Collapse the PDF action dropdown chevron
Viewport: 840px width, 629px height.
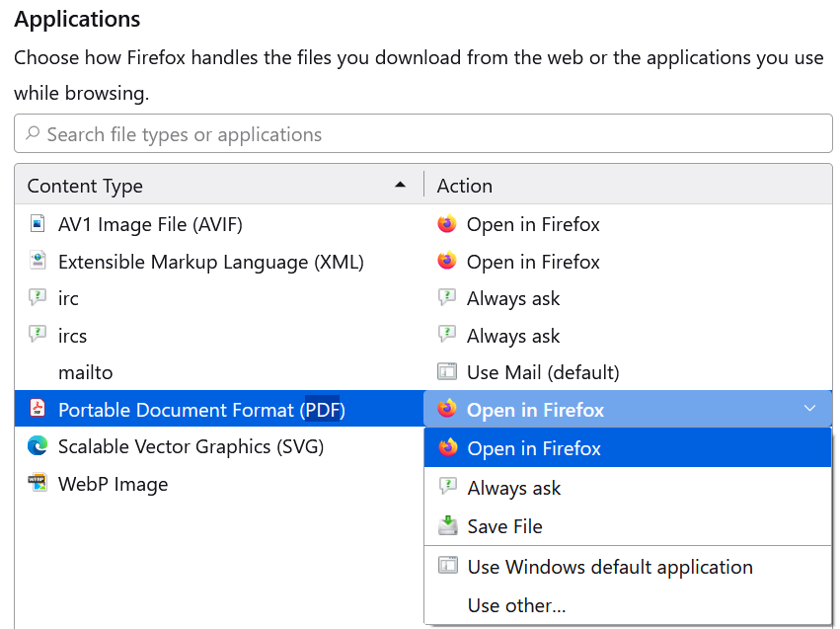[809, 409]
